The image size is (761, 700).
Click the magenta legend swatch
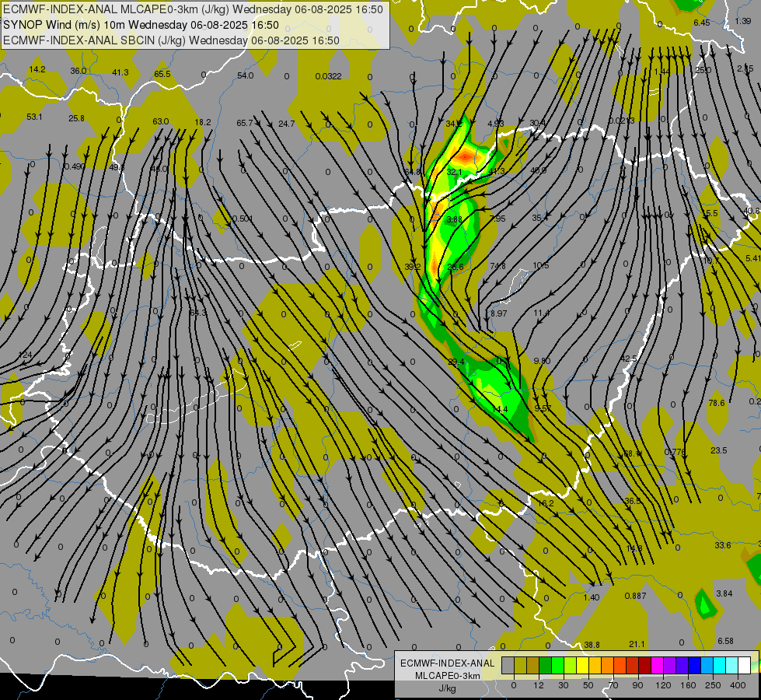(x=657, y=666)
